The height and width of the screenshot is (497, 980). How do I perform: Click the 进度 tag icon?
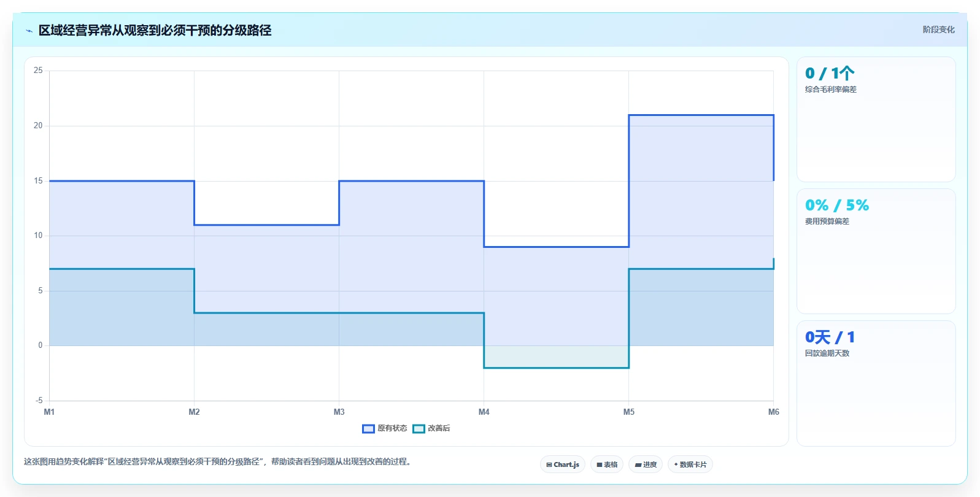click(638, 465)
